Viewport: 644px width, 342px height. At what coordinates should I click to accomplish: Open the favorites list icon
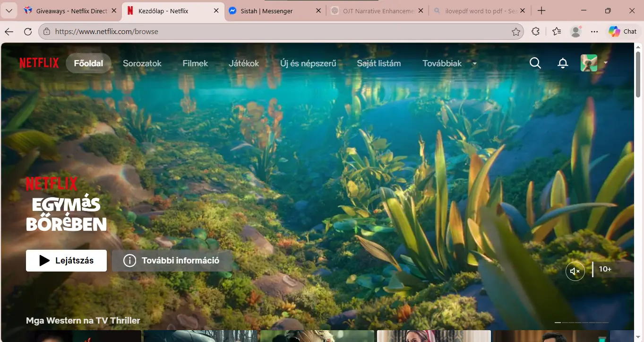tap(557, 31)
